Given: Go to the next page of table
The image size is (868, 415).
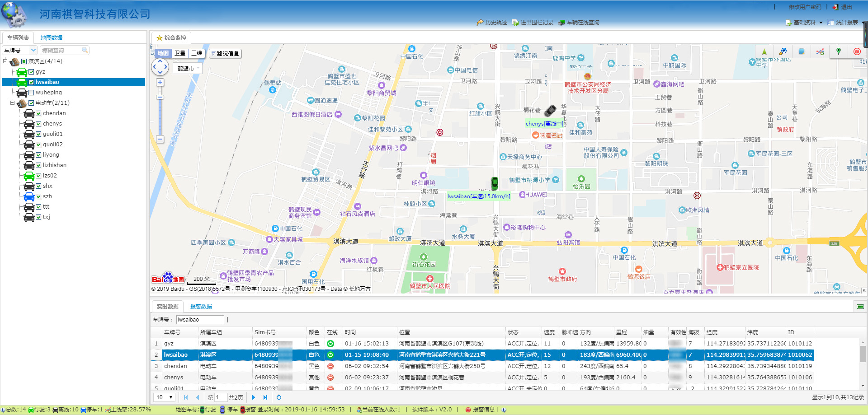Looking at the screenshot, I should coord(254,397).
